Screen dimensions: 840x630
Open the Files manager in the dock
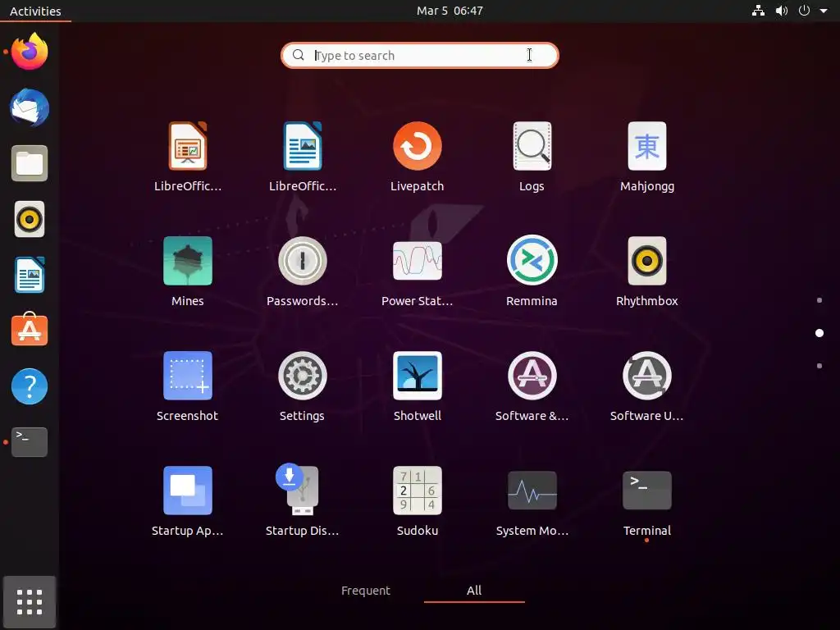(x=30, y=163)
